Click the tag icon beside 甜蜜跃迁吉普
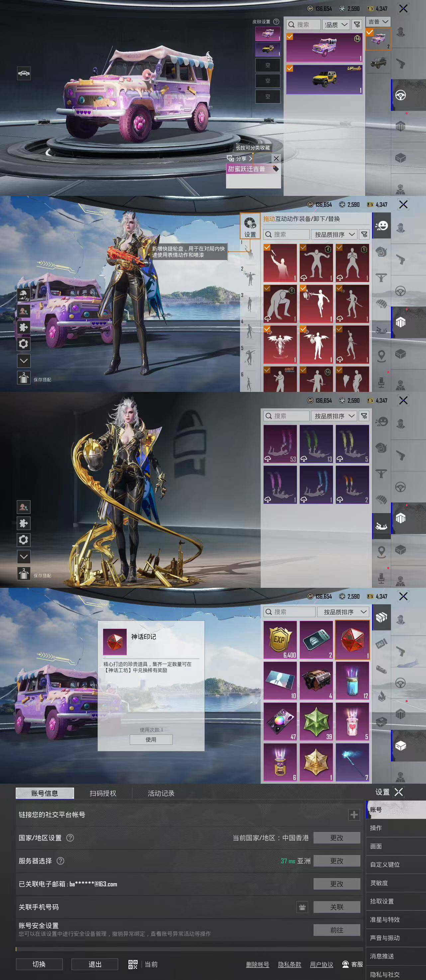 pos(275,169)
